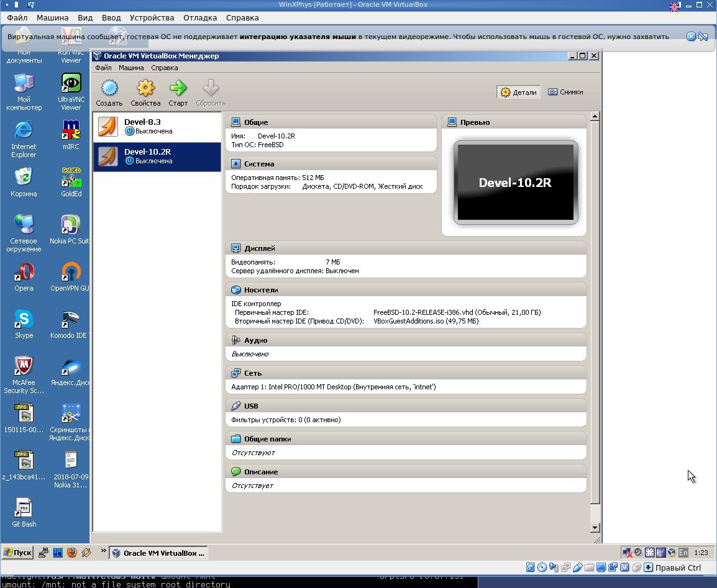Viewport: 717px width, 588px height.
Task: Click the Система section header
Action: 331,163
